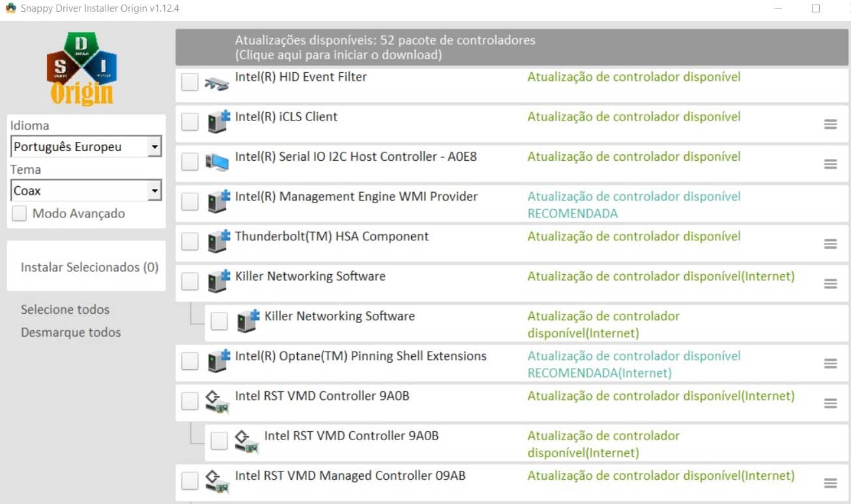Expand the parent Killer Networking Software row menu
The image size is (851, 504).
[830, 284]
